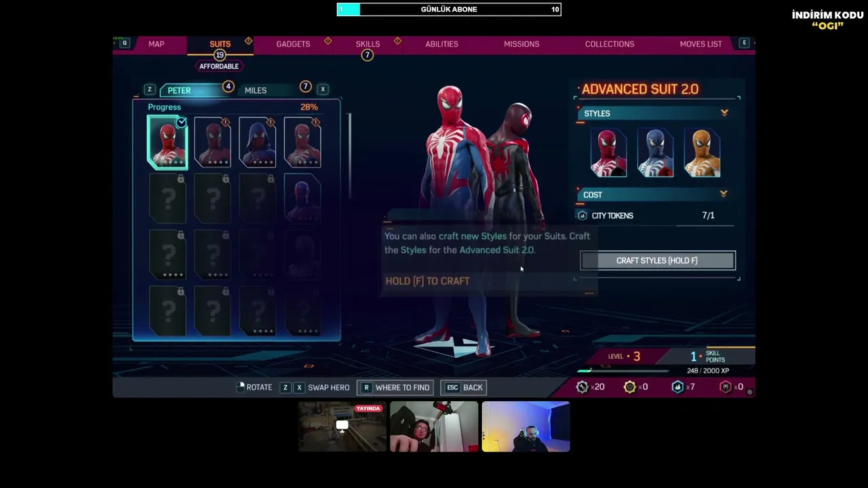Select the fourth suit in the first row
Viewport: 868px width, 488px height.
pyautogui.click(x=302, y=142)
